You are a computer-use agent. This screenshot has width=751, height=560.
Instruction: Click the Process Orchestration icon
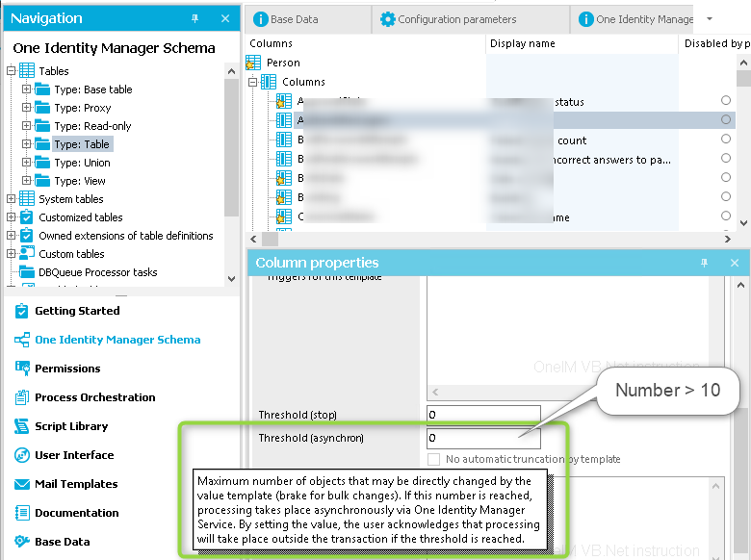(x=21, y=397)
